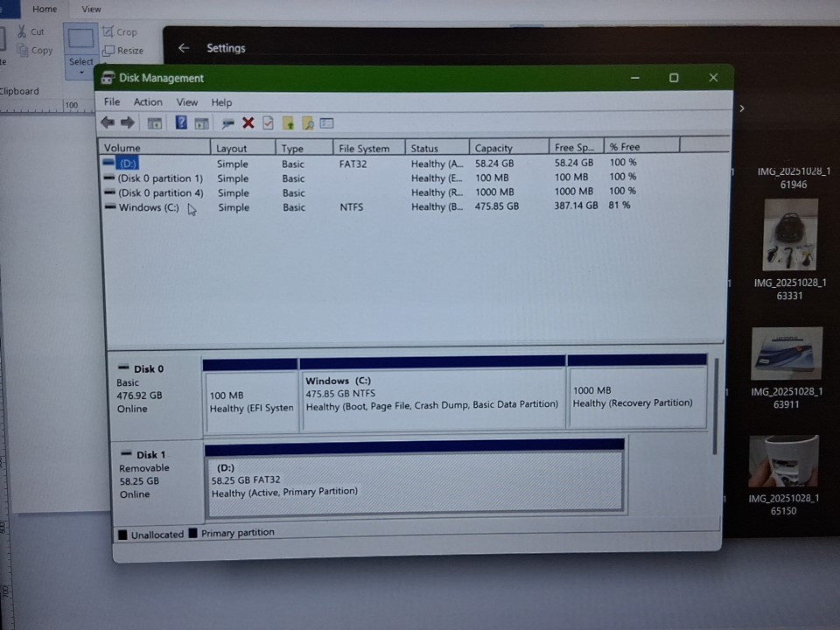Switch to Paint's Home ribbon tab
The image size is (840, 630).
(45, 10)
